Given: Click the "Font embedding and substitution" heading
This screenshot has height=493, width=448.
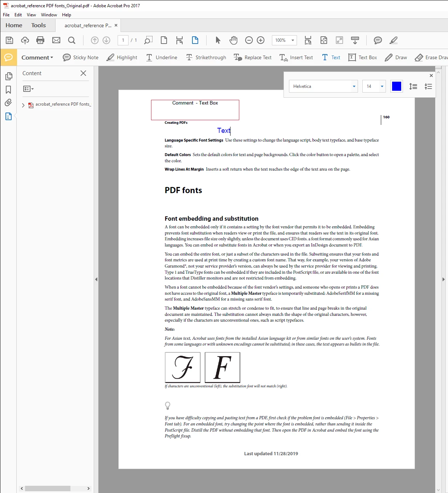Looking at the screenshot, I should 211,219.
